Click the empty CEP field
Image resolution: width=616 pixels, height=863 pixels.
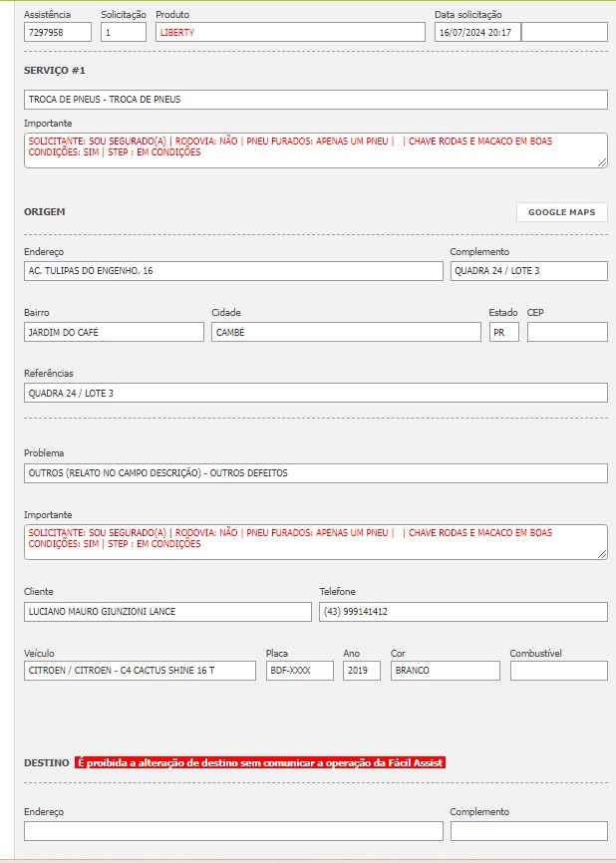pyautogui.click(x=567, y=332)
